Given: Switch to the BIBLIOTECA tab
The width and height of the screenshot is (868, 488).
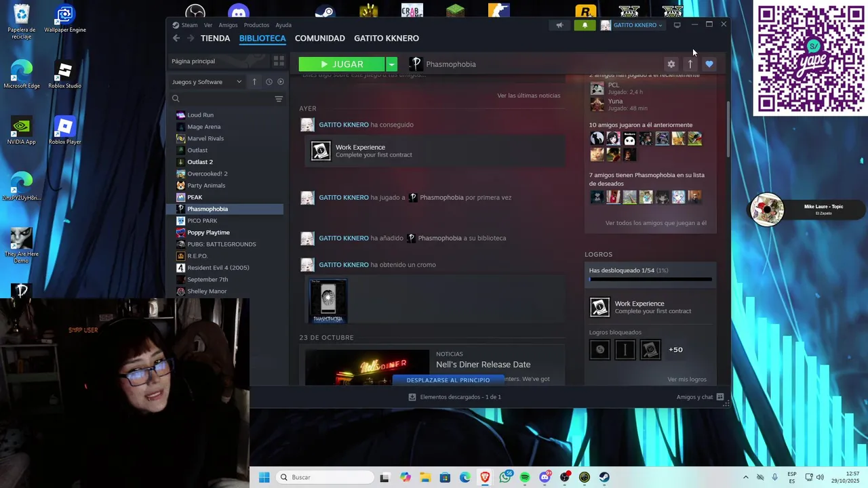Looking at the screenshot, I should (262, 38).
